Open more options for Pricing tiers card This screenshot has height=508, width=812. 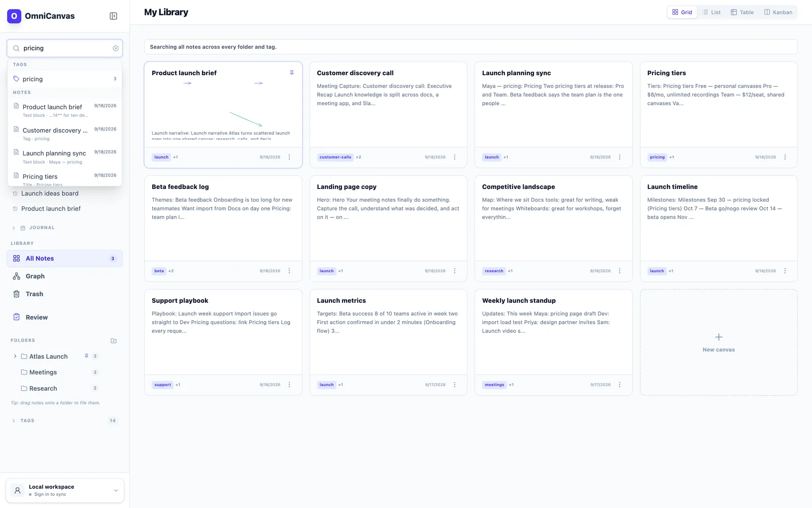coord(785,157)
